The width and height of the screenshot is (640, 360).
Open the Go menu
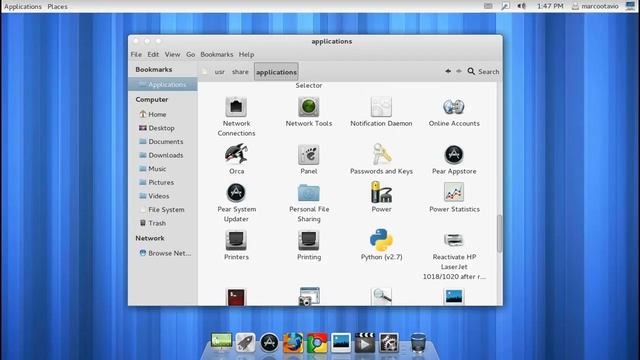(x=191, y=54)
